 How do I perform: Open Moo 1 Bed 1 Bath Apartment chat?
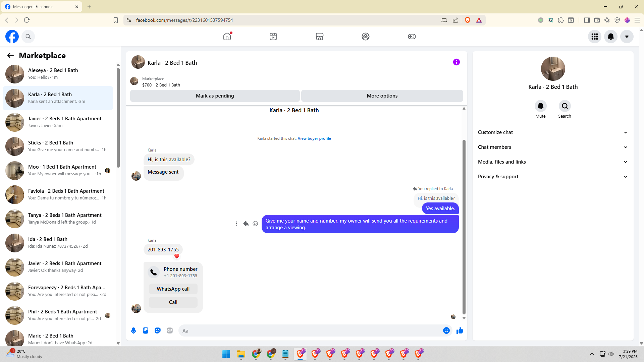click(58, 171)
